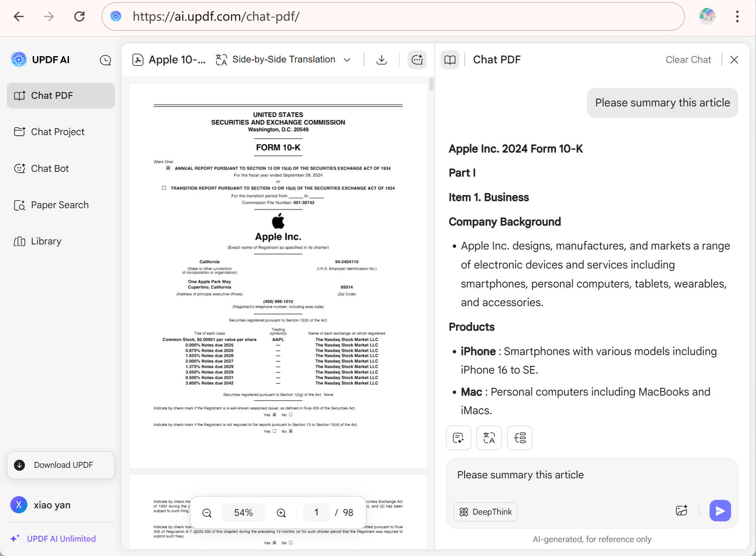This screenshot has width=756, height=556.
Task: Click the user avatar X
Action: (x=19, y=504)
